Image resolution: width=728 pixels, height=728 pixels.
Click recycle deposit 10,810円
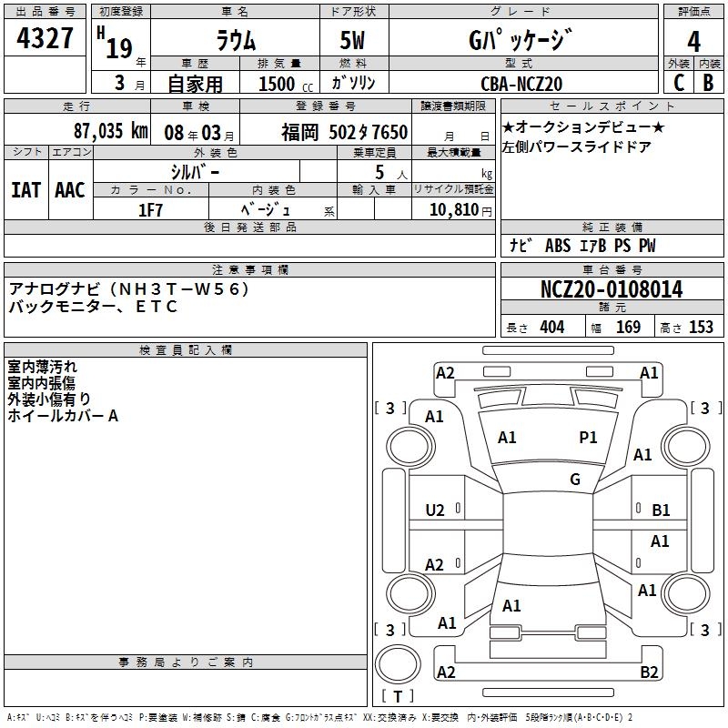pyautogui.click(x=460, y=210)
